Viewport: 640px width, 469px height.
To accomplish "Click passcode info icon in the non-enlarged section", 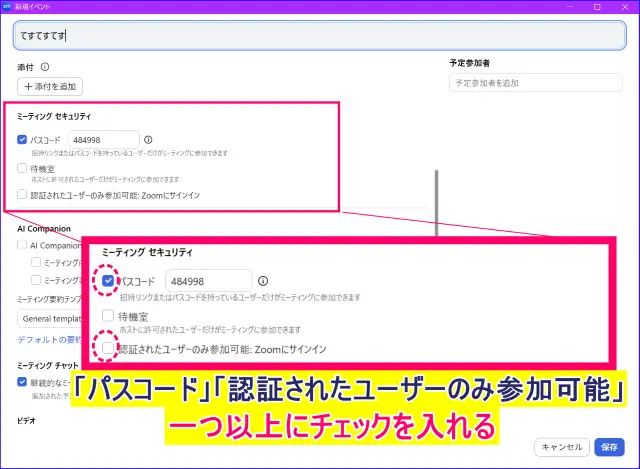I will pos(148,140).
